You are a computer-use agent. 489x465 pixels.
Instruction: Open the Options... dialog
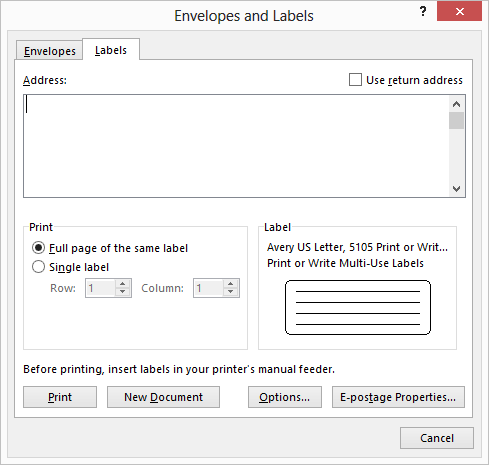click(x=285, y=397)
